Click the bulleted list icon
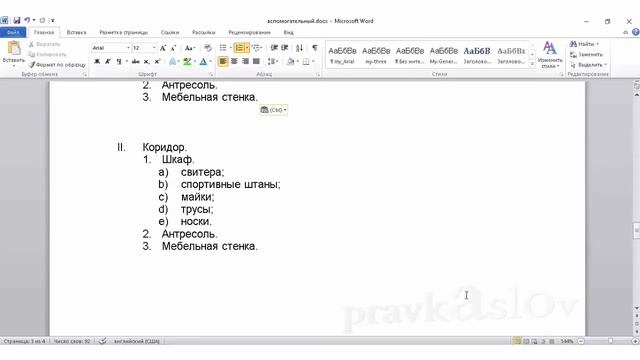Viewport: 640px width, 360px height. click(x=223, y=48)
